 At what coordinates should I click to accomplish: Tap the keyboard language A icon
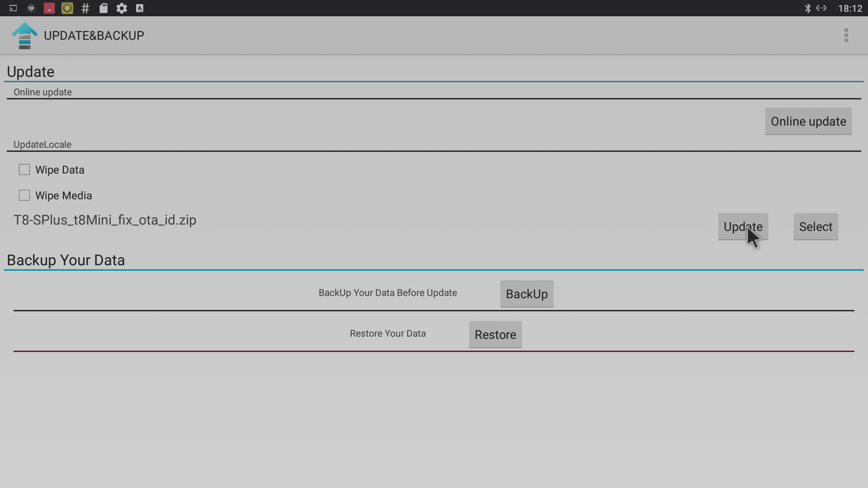click(140, 8)
